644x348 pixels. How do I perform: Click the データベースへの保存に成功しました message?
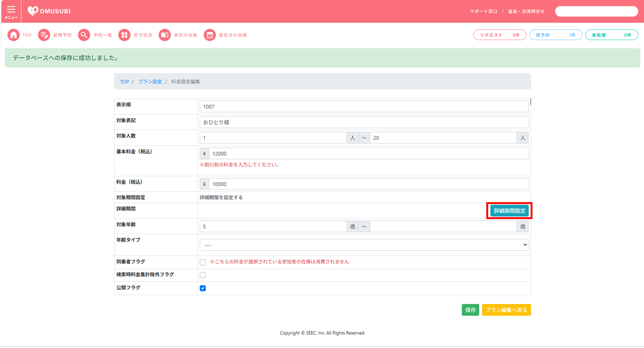(x=66, y=58)
